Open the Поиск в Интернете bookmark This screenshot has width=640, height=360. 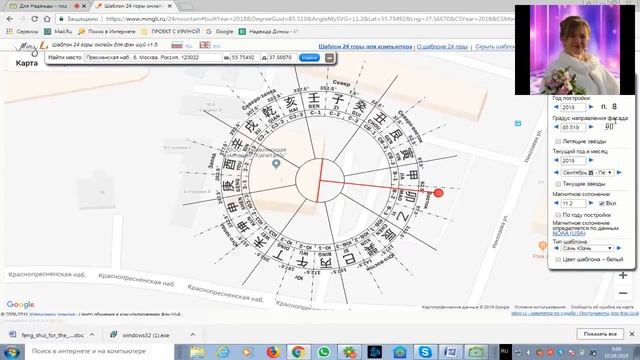click(x=107, y=31)
